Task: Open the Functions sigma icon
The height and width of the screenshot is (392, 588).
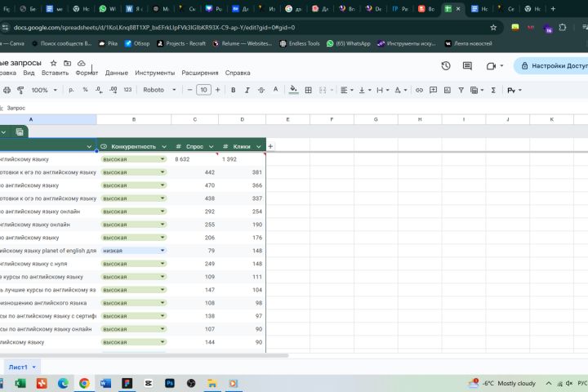Action: pos(493,90)
